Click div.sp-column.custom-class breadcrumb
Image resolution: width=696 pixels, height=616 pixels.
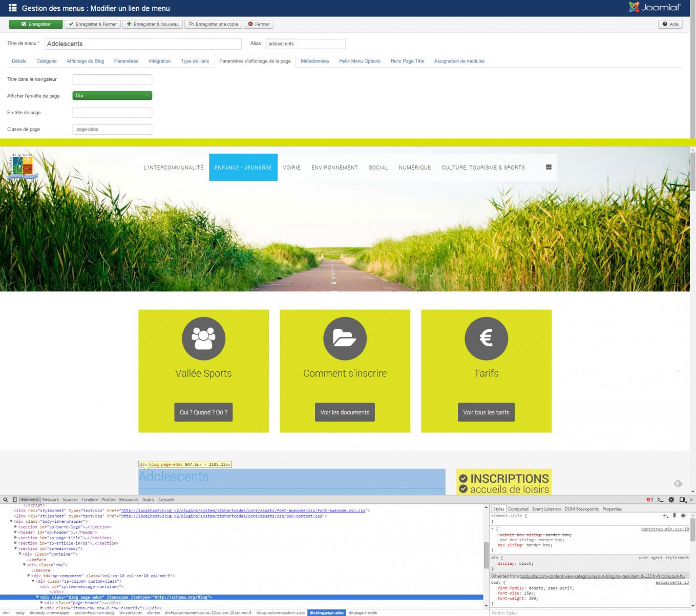click(281, 613)
